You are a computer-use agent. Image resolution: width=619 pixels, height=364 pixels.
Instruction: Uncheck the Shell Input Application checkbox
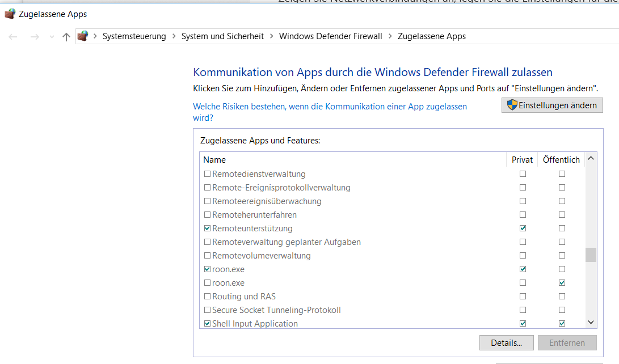pyautogui.click(x=207, y=323)
